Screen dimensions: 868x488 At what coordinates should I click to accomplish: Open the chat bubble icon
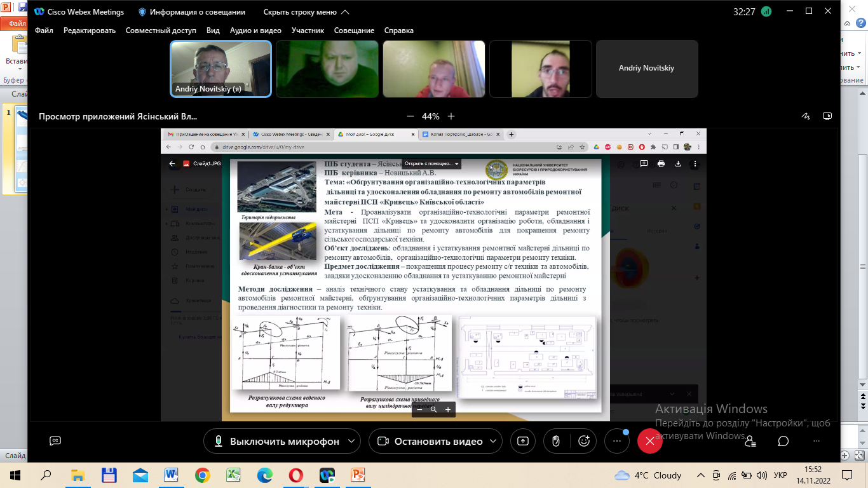tap(783, 441)
